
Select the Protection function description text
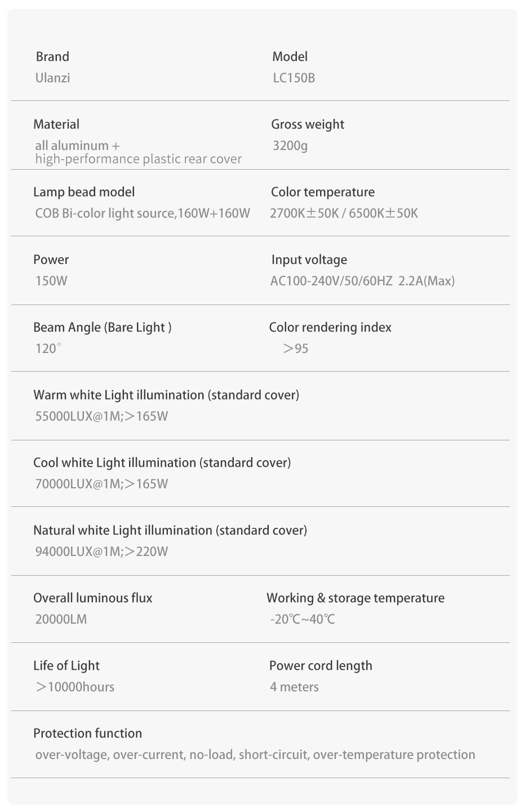tap(255, 754)
